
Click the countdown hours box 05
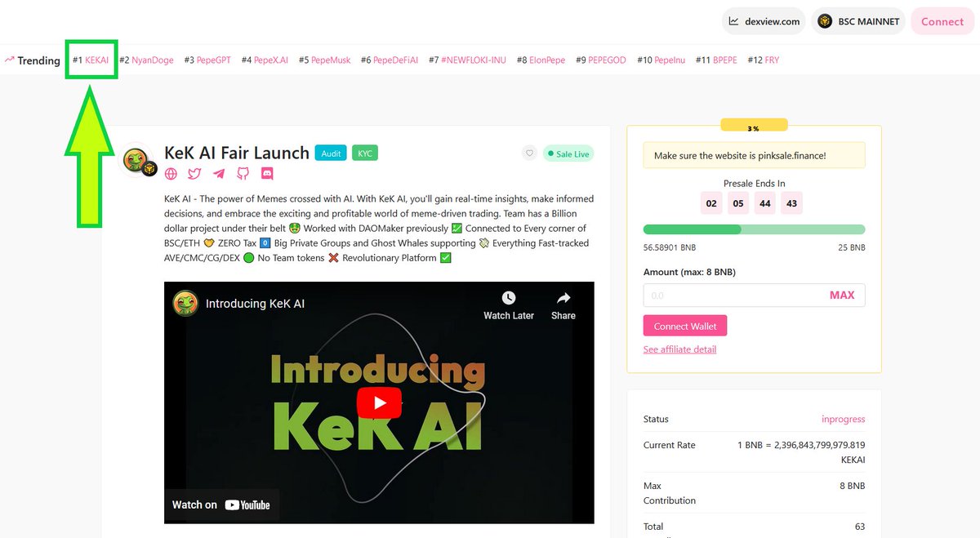738,203
